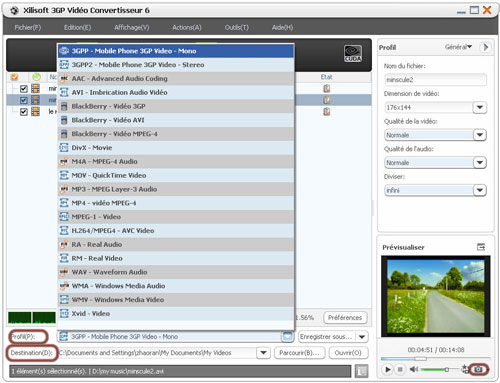Screen dimensions: 500x383
Task: Select WMA - Windows Media Audio
Action: [176, 286]
